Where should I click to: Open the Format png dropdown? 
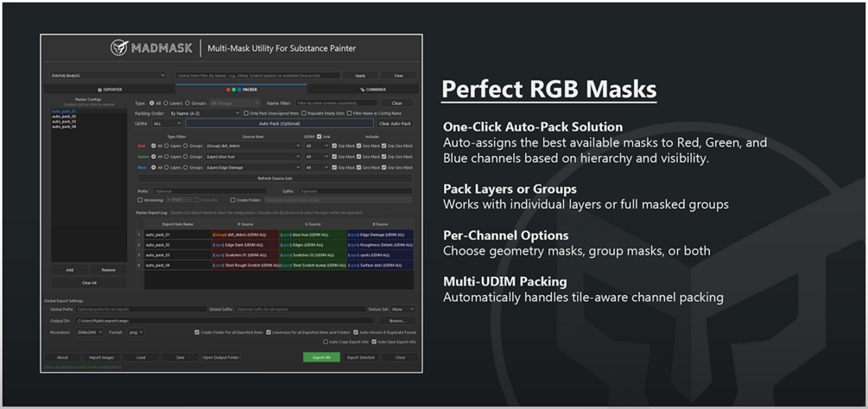coord(135,332)
